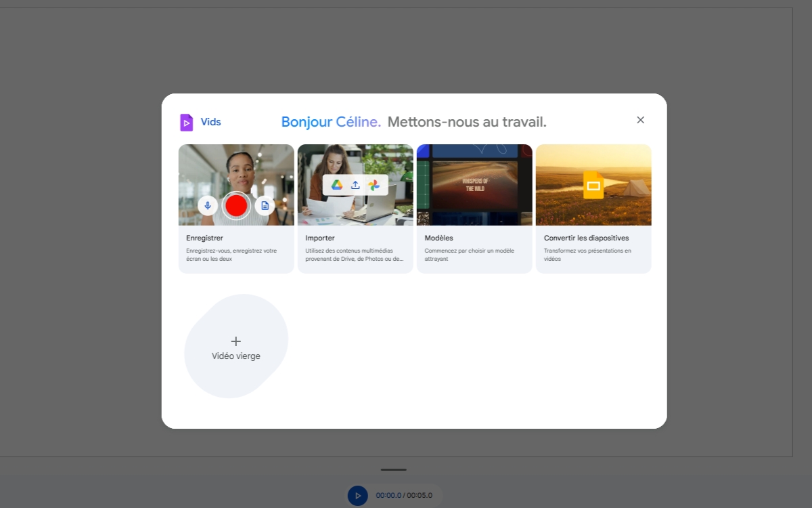The width and height of the screenshot is (812, 508).
Task: Click the plus icon inside Vidéo vierge
Action: (235, 341)
